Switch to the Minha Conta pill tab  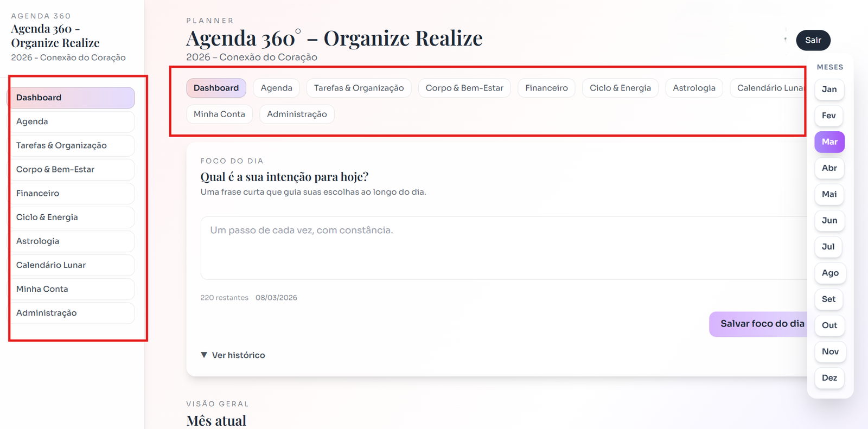(219, 114)
